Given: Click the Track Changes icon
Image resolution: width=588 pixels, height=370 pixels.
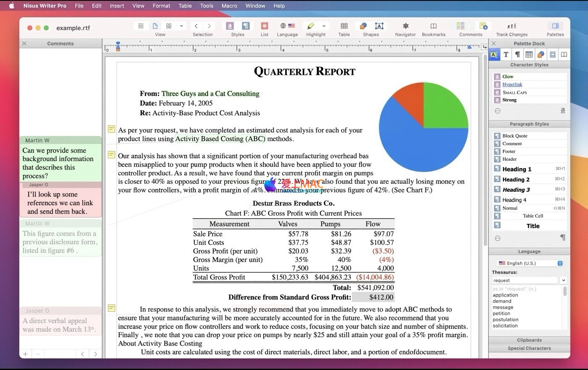Looking at the screenshot, I should click(512, 26).
